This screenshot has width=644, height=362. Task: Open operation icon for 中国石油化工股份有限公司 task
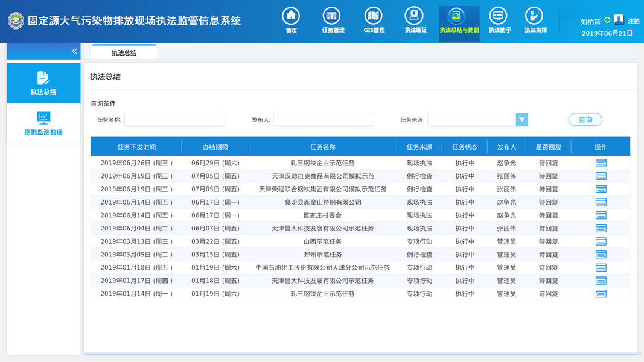click(x=601, y=268)
